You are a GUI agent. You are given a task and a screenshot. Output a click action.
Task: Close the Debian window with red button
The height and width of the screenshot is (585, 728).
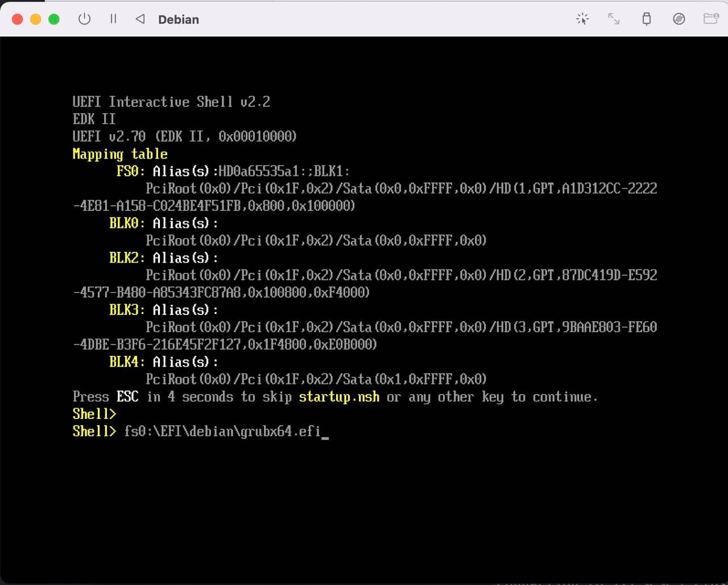pos(17,19)
